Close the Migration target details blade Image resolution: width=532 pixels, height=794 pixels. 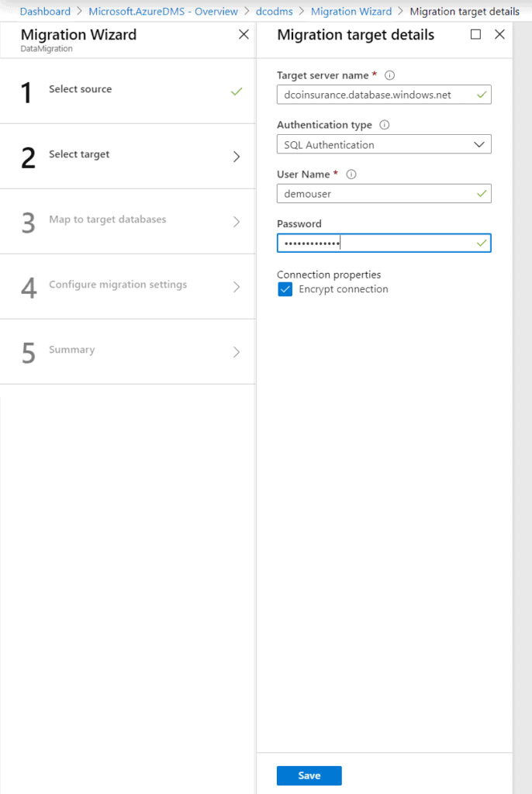pos(499,35)
